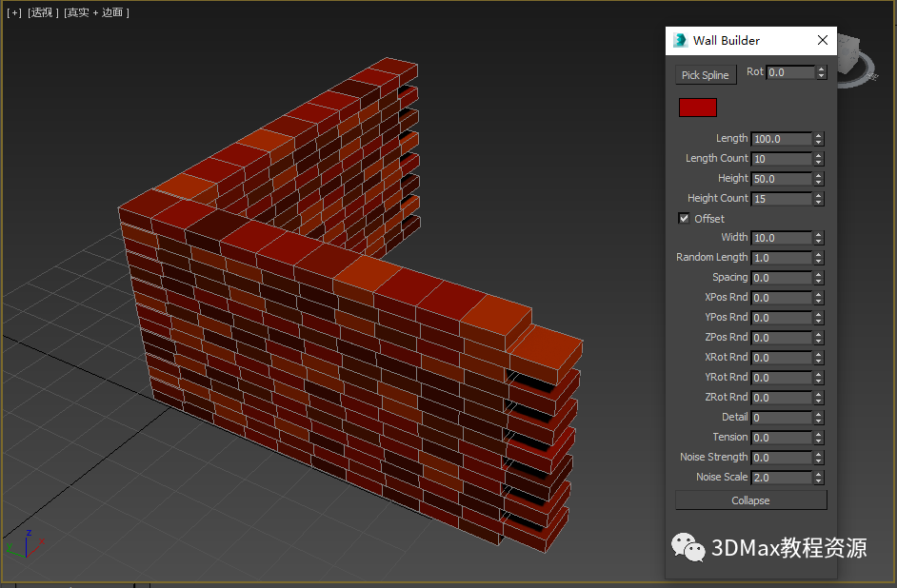Viewport: 897px width, 588px height.
Task: Focus the XPos Rnd value field
Action: [x=782, y=298]
